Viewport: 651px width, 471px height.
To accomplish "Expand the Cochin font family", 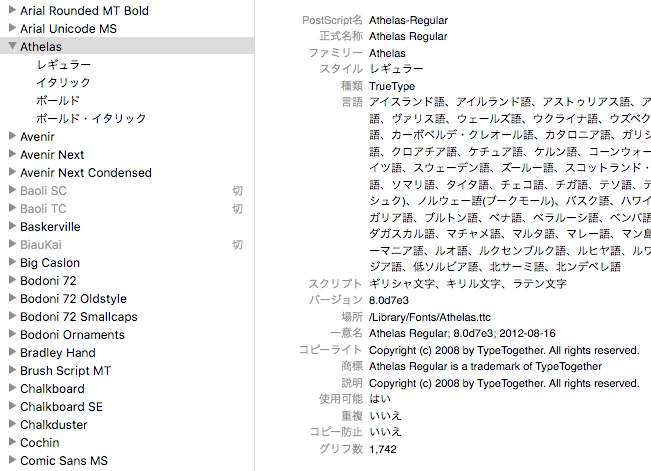I will (x=12, y=442).
